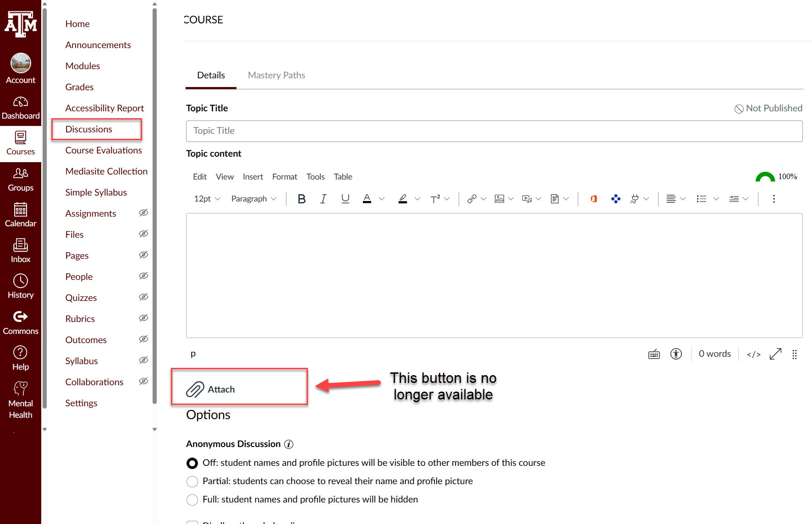812x524 pixels.
Task: Switch to the Mastery Paths tab
Action: 276,75
